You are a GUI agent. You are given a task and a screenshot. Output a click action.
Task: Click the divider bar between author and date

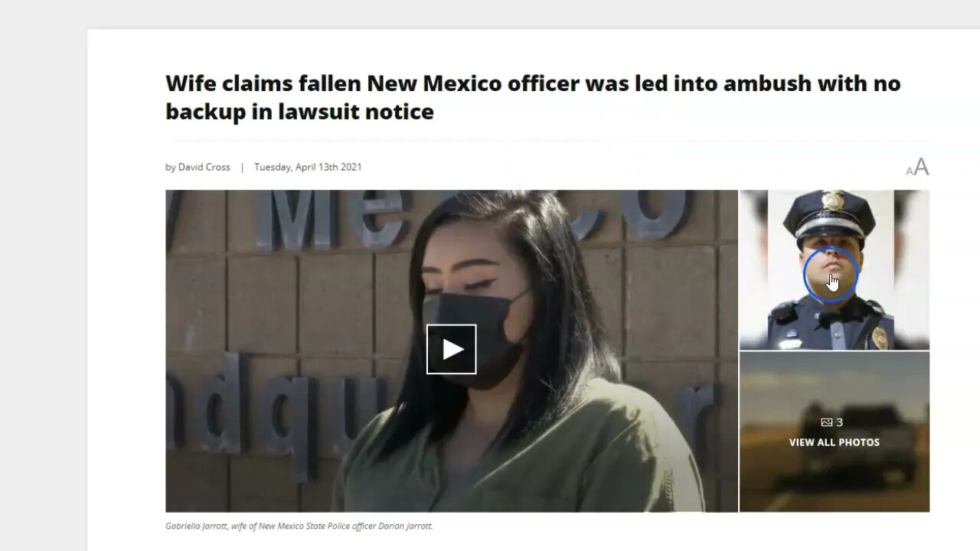(242, 167)
